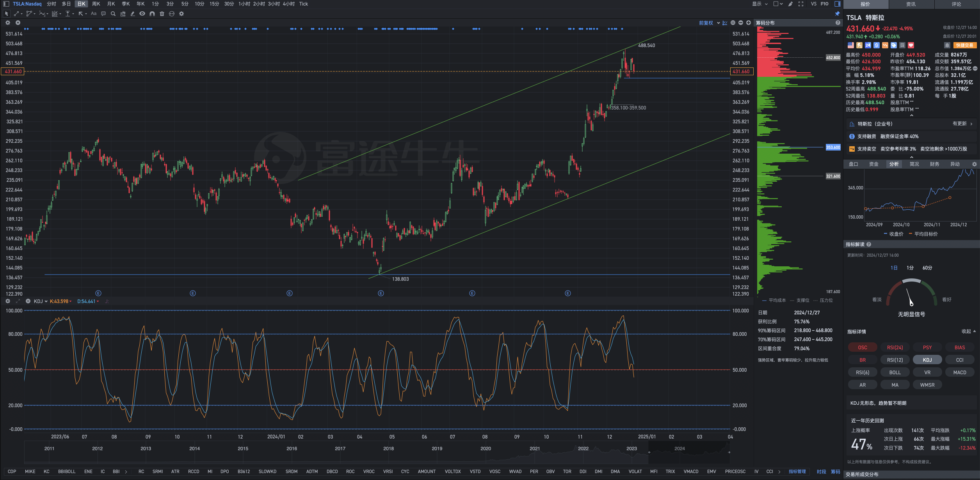This screenshot has height=480, width=980.
Task: Open 指标解读 help question mark
Action: [x=869, y=244]
